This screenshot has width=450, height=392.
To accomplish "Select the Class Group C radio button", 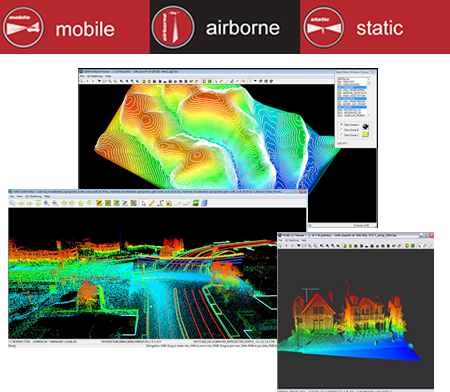I will 341,135.
